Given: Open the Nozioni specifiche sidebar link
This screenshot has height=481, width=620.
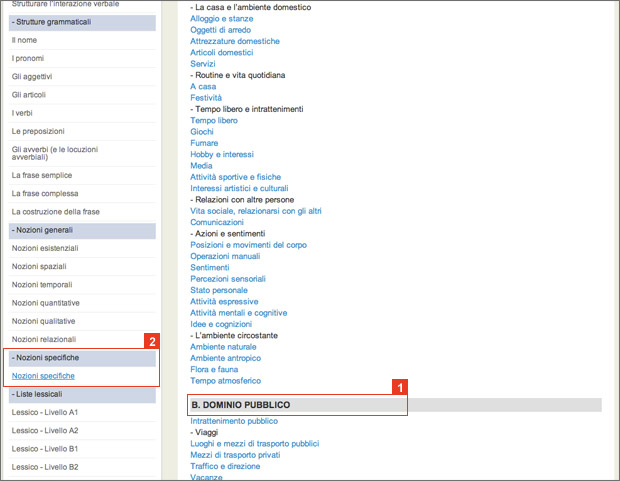Looking at the screenshot, I should pos(43,376).
